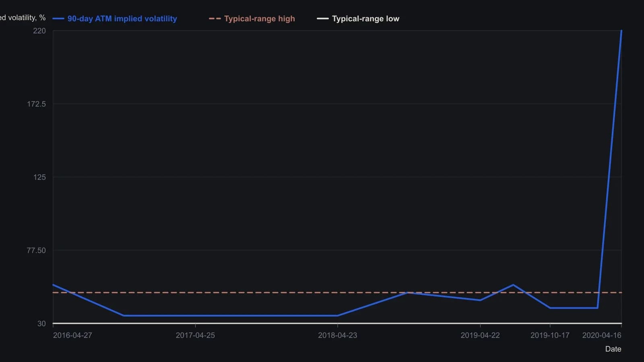This screenshot has height=362, width=644.
Task: Click the 2017-04-25 date axis label
Action: click(x=195, y=335)
